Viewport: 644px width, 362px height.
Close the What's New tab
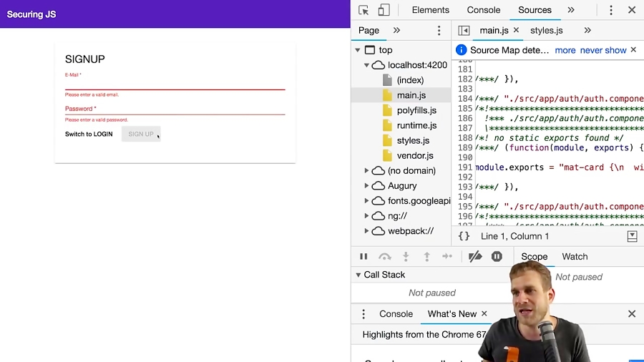(x=484, y=313)
